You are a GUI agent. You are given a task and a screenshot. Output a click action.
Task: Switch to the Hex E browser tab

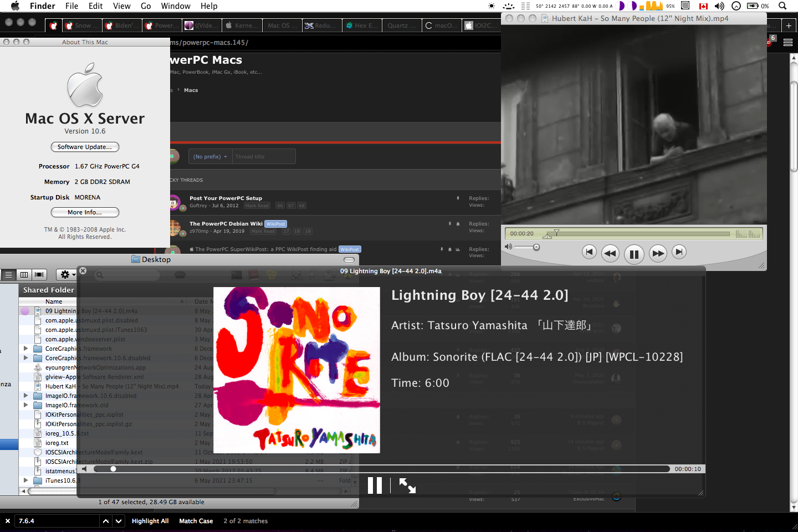tap(361, 25)
